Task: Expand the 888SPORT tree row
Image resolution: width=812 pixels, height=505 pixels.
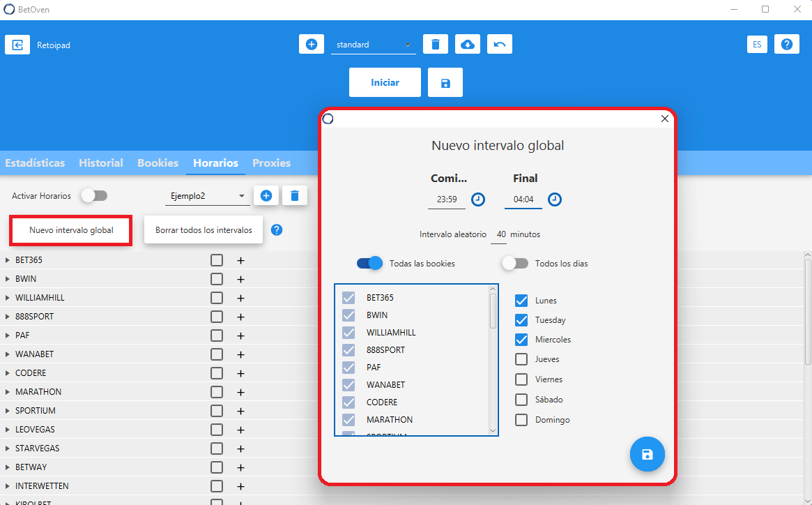Action: 7,316
